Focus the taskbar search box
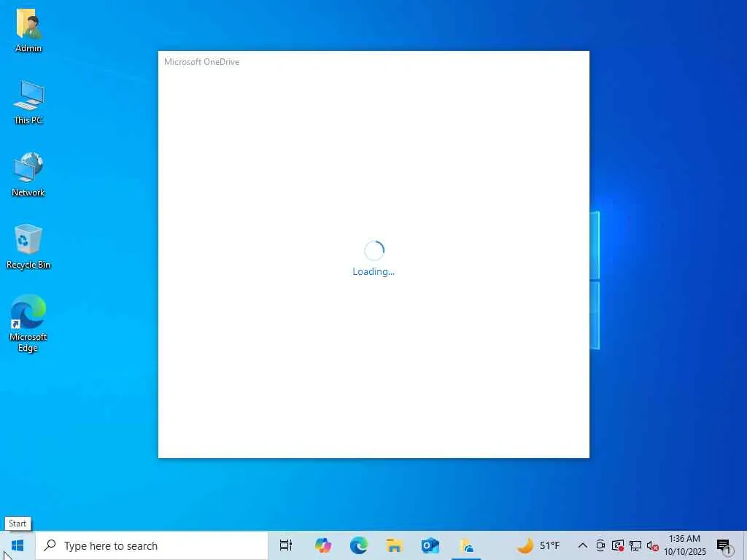This screenshot has width=747, height=560. tap(152, 545)
